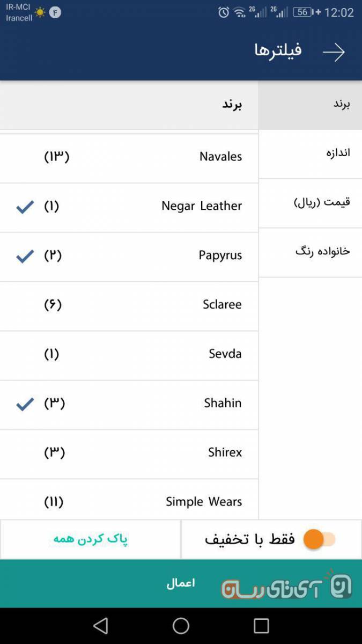
Task: Tap the weather sun notification icon
Action: [41, 12]
